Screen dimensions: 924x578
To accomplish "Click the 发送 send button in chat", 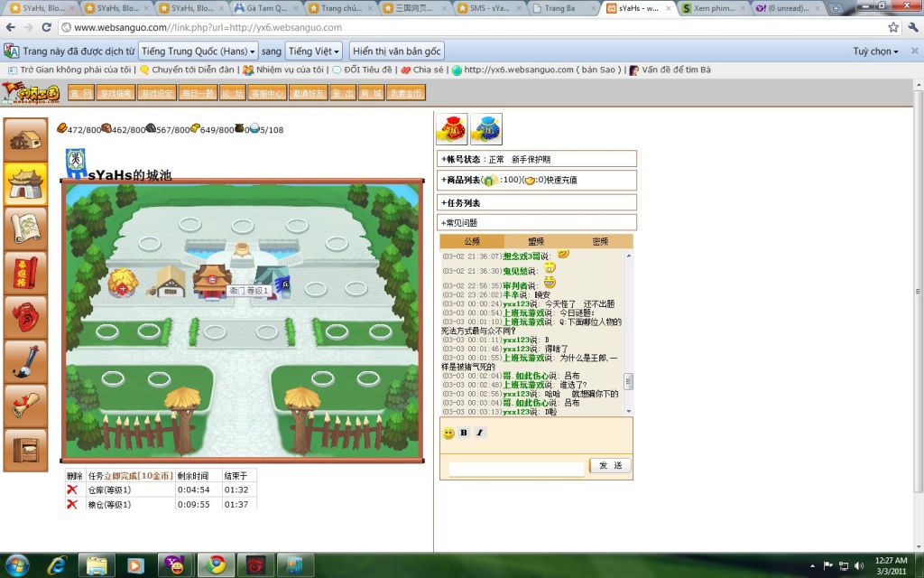I will coord(611,465).
